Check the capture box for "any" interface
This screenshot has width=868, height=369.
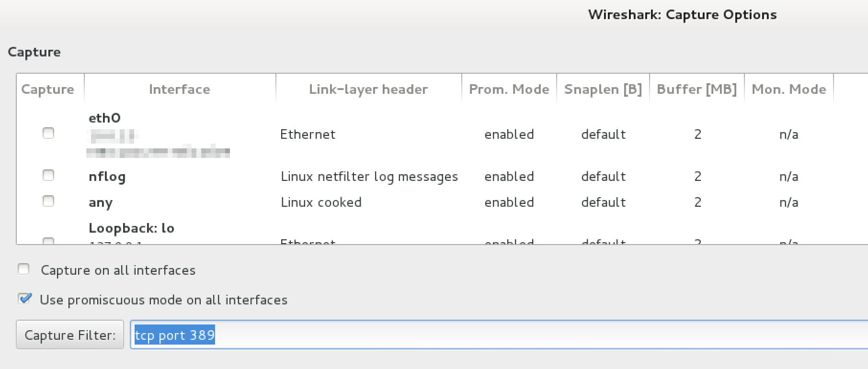point(48,201)
